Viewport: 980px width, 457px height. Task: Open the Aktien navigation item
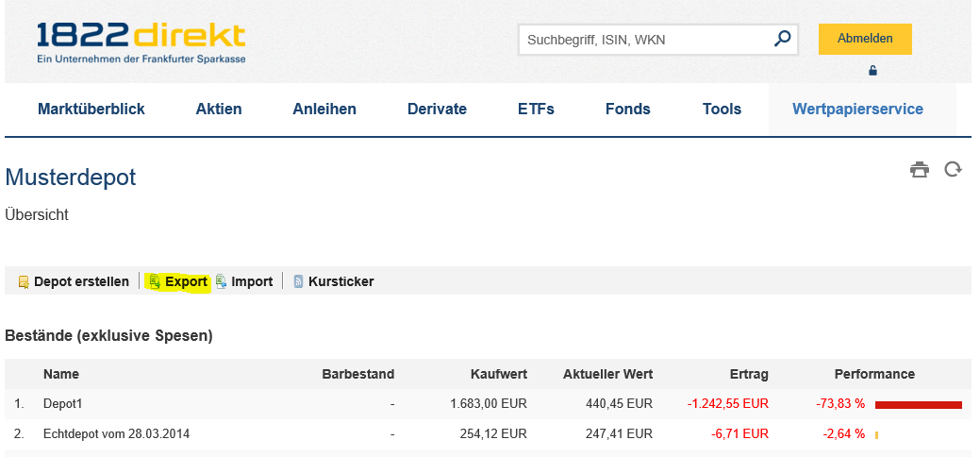pyautogui.click(x=219, y=109)
